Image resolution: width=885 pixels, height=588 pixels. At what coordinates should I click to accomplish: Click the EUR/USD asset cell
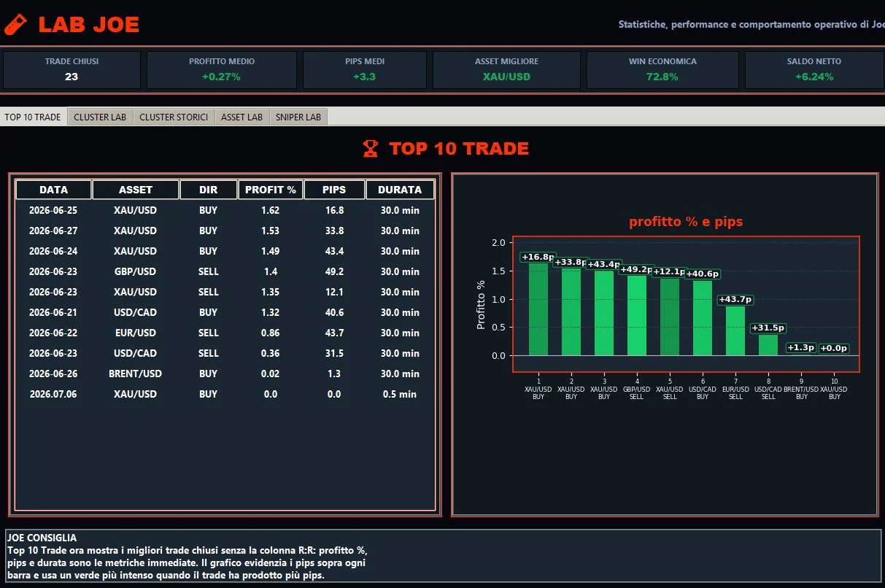pos(136,333)
